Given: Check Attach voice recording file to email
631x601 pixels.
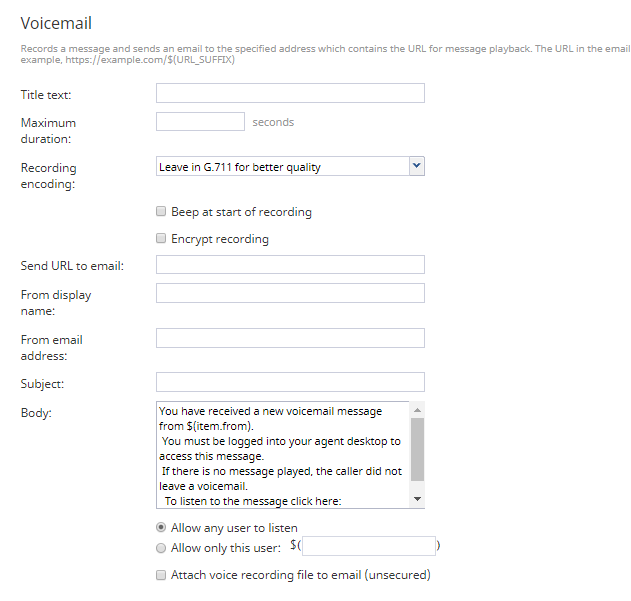Looking at the screenshot, I should tap(161, 575).
